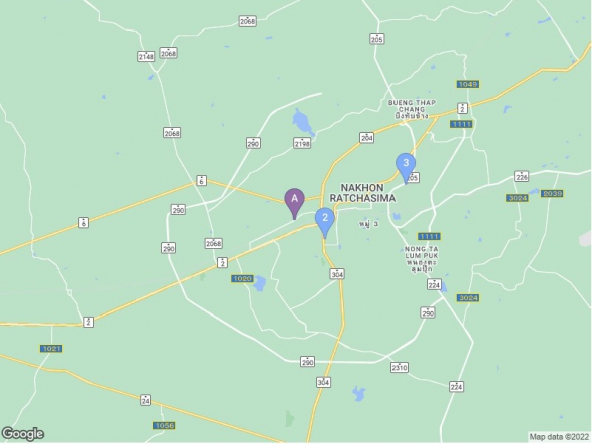
Task: Click the blue 1021 route badge
Action: pyautogui.click(x=51, y=348)
